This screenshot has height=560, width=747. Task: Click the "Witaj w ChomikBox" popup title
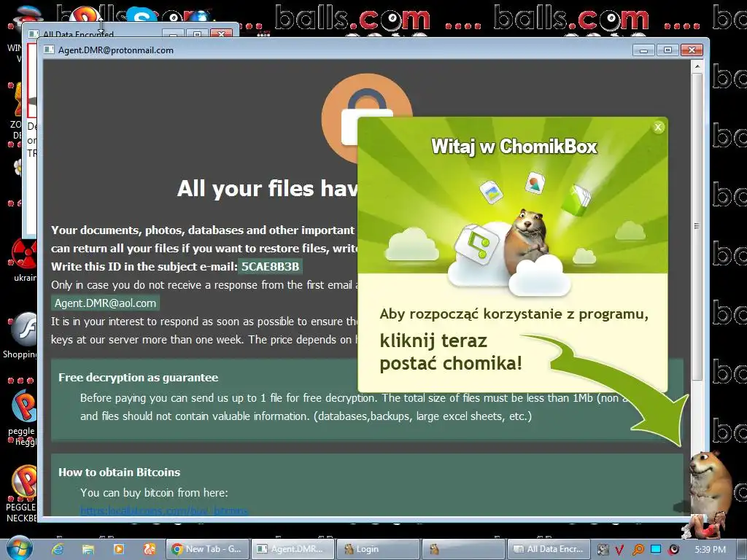(514, 146)
